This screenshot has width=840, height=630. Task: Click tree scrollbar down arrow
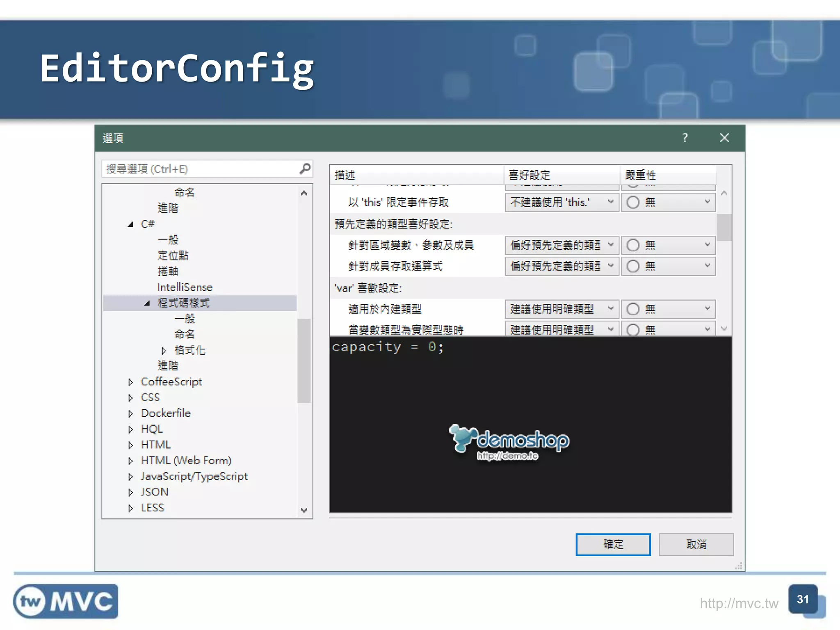click(x=304, y=510)
